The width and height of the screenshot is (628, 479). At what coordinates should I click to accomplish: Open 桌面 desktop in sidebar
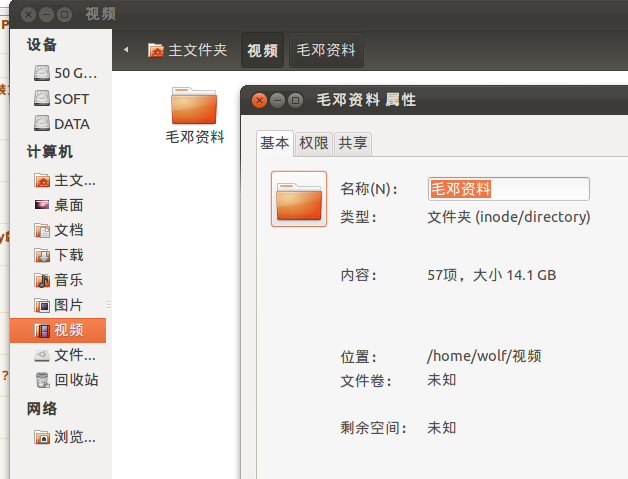(60, 205)
